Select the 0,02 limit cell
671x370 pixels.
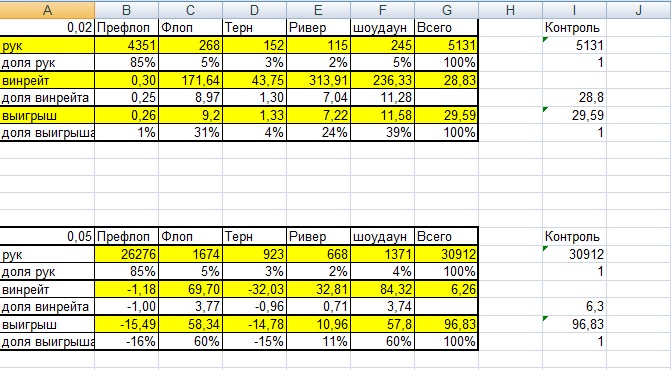tap(47, 27)
